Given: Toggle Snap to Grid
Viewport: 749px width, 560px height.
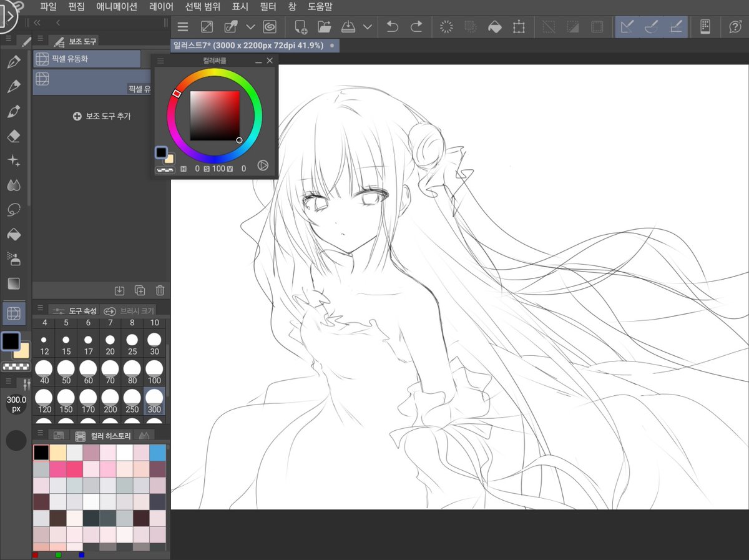Looking at the screenshot, I should click(675, 27).
